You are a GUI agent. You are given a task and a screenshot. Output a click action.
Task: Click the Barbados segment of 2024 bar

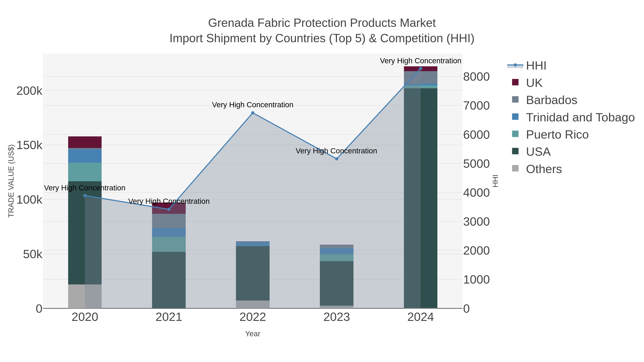coord(421,77)
